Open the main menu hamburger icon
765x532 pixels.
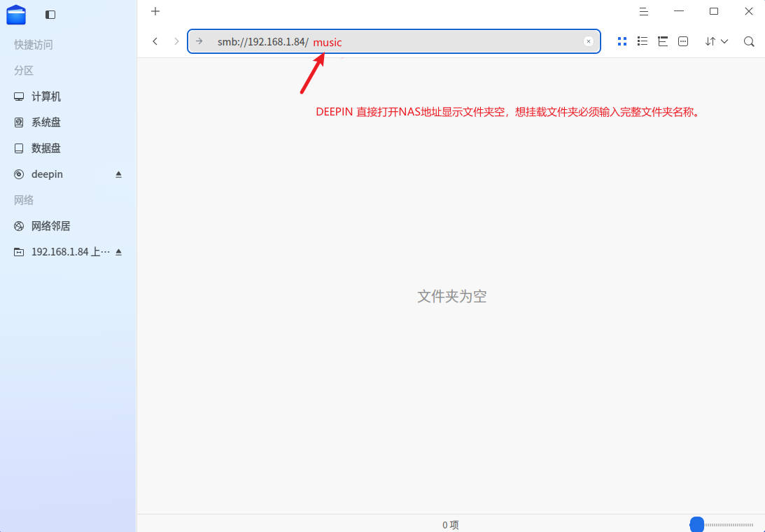pyautogui.click(x=643, y=11)
